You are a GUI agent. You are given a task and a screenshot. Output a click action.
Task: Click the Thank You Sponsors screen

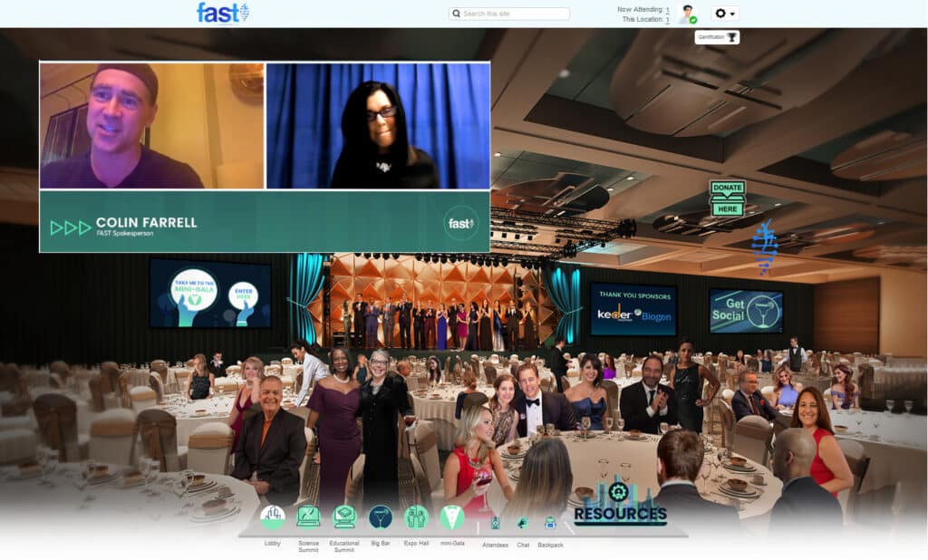click(633, 309)
